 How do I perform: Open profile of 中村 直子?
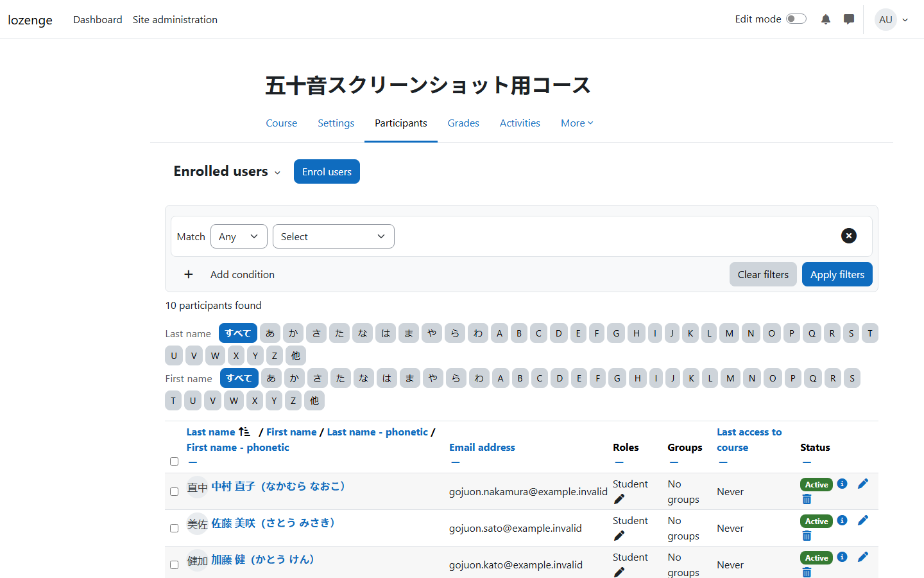point(278,486)
